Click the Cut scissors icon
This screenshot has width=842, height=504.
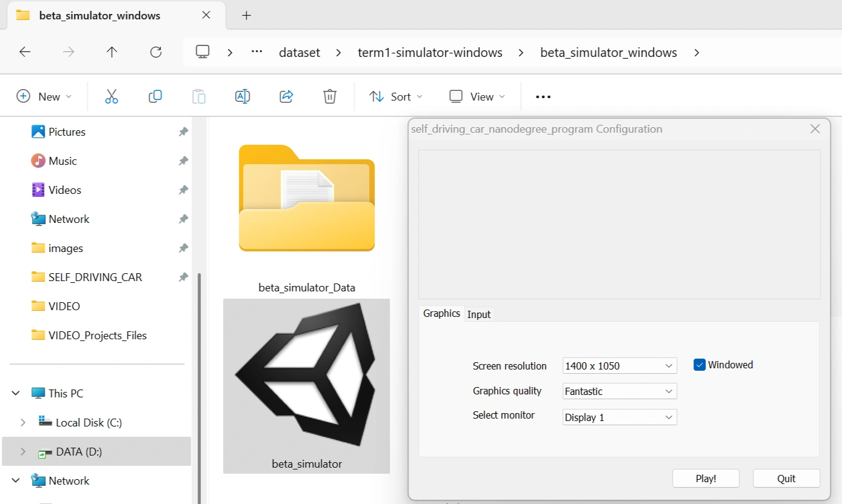[112, 96]
